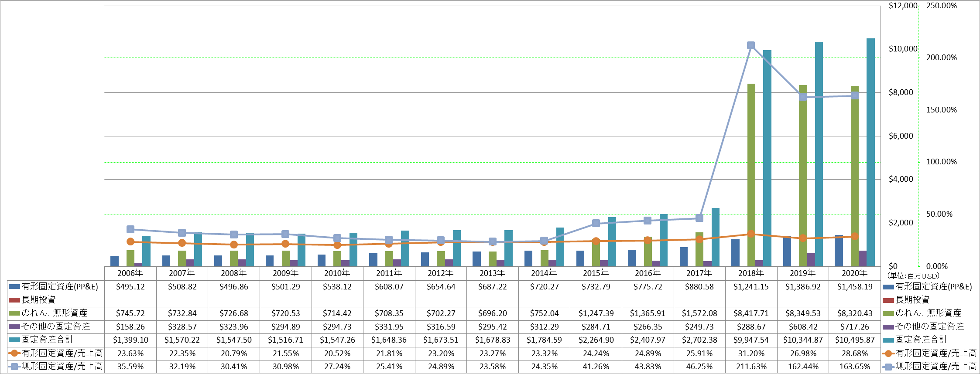The height and width of the screenshot is (374, 980).
Task: Click the $1,247.39 cell for 2015年
Action: [x=596, y=313]
